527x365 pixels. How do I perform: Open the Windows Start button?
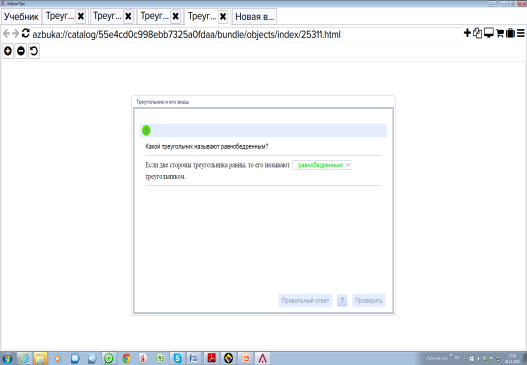[x=7, y=358]
